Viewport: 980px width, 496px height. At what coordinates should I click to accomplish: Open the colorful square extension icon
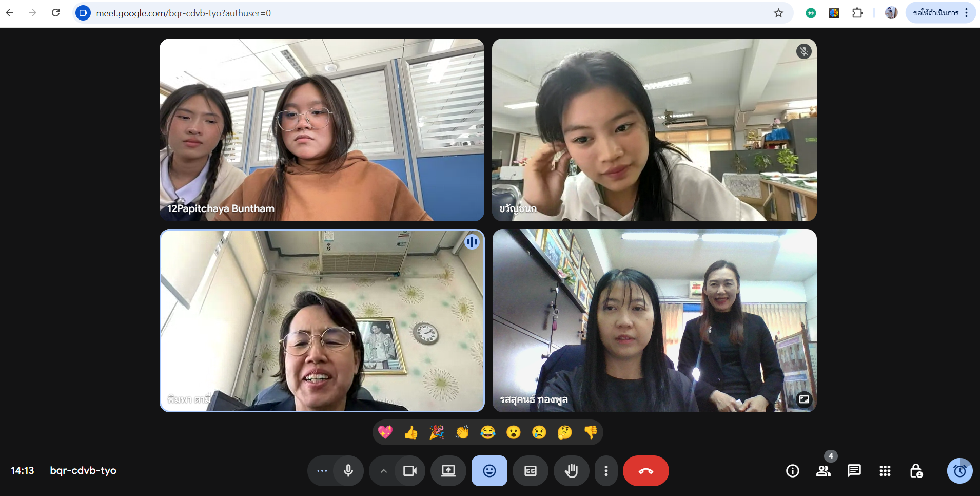click(x=834, y=13)
